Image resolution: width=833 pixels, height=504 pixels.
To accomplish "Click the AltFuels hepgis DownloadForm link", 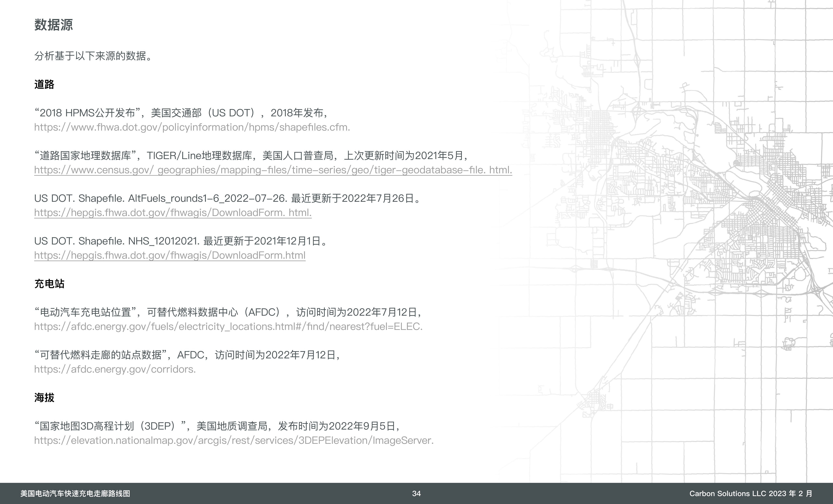I will click(x=172, y=213).
